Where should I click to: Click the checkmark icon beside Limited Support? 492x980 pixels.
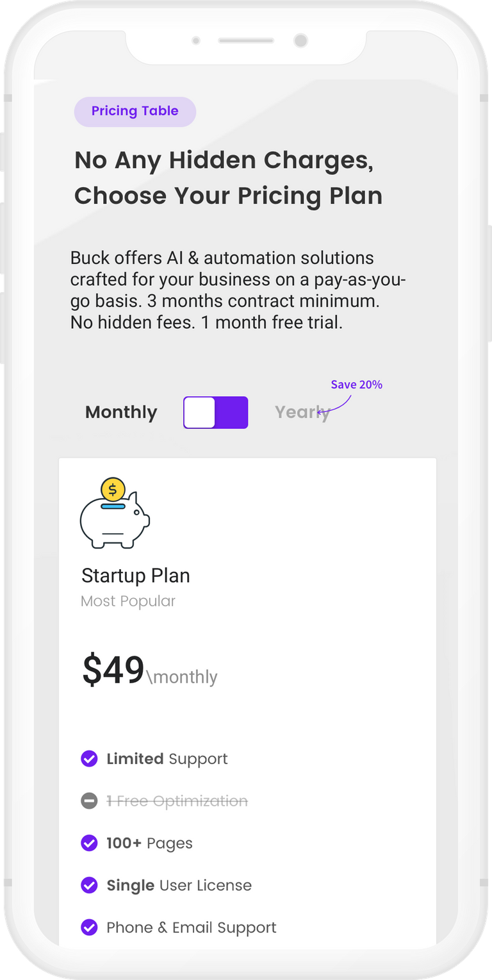click(89, 759)
